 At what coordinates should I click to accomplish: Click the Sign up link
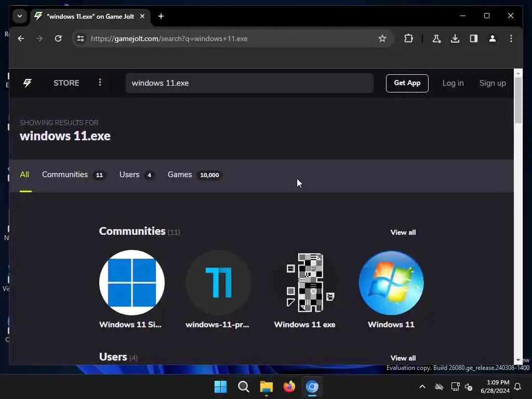pyautogui.click(x=493, y=83)
